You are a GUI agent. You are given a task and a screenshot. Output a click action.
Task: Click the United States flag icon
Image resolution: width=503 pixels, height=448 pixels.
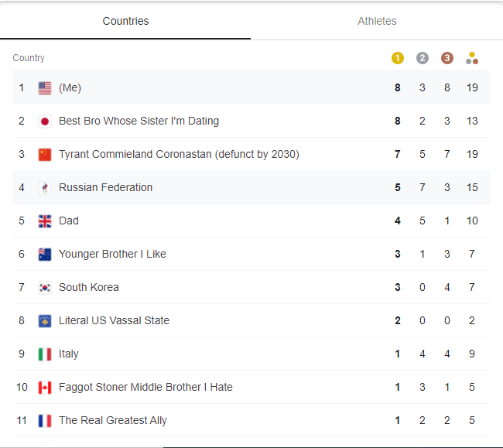tap(45, 88)
